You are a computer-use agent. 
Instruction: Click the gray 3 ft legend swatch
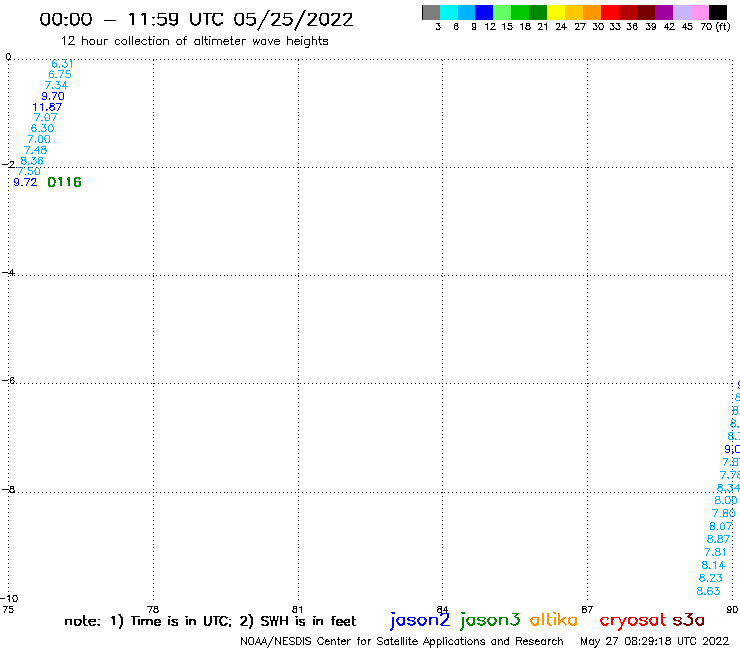pyautogui.click(x=431, y=12)
